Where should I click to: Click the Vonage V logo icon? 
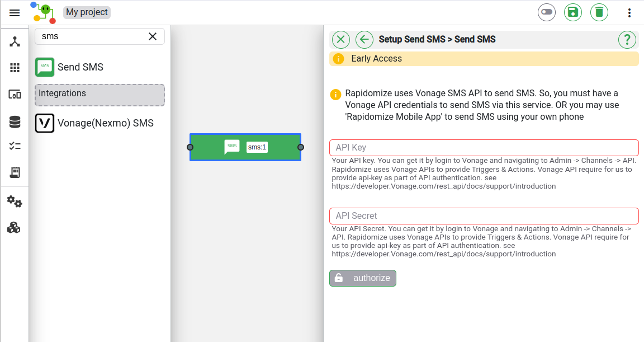(x=44, y=123)
